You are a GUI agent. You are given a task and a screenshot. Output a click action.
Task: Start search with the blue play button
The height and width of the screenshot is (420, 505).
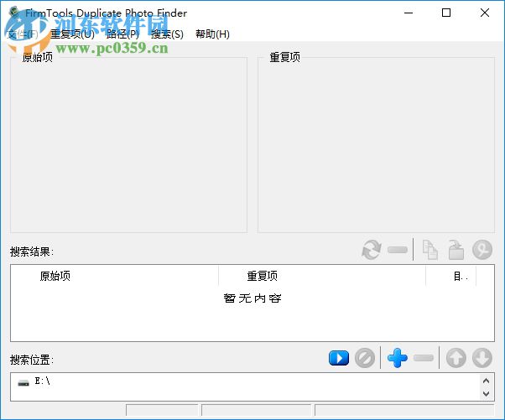point(339,358)
